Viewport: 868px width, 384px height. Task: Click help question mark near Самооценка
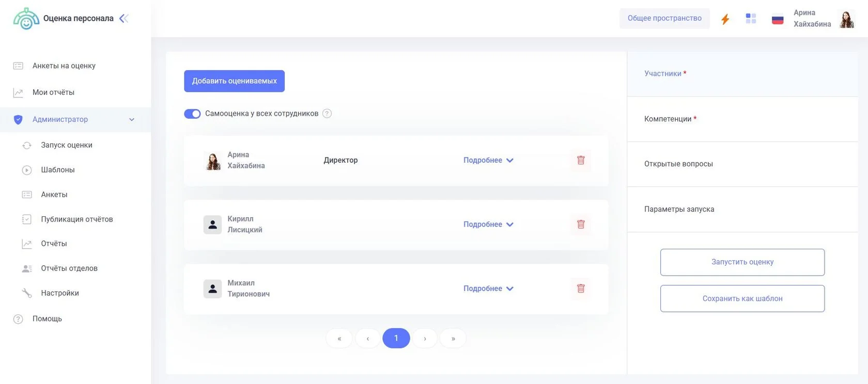click(x=327, y=114)
